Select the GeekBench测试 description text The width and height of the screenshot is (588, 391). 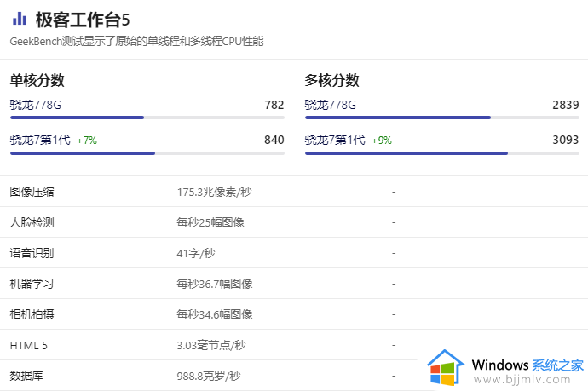coord(136,41)
